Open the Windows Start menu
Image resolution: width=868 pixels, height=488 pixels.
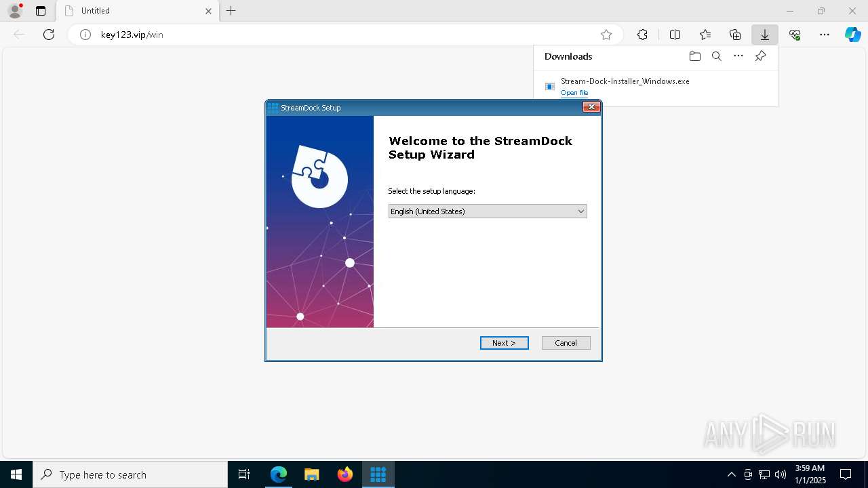[x=16, y=474]
